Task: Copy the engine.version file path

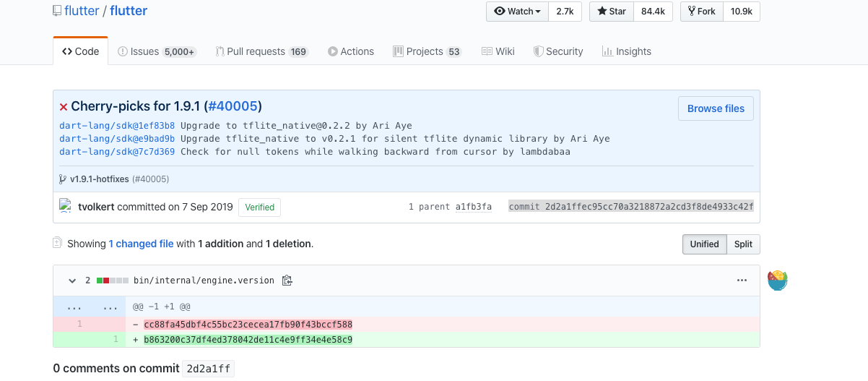Action: pyautogui.click(x=287, y=281)
